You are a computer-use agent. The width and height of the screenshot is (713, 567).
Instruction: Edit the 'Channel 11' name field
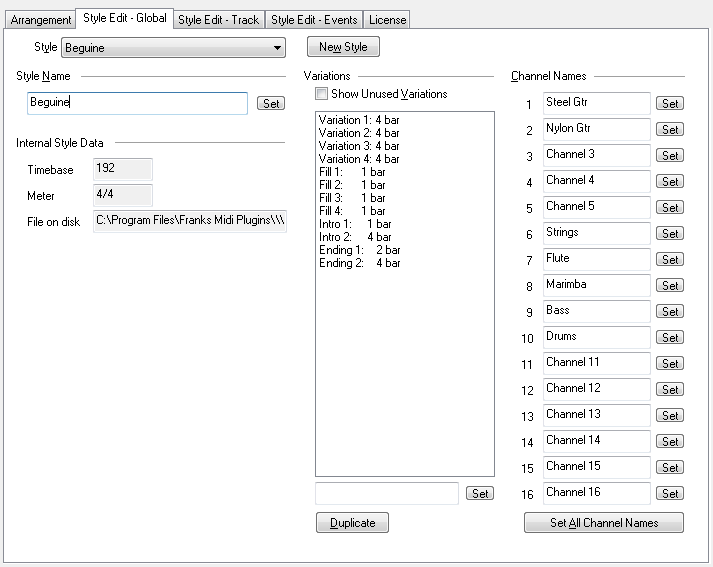click(597, 363)
